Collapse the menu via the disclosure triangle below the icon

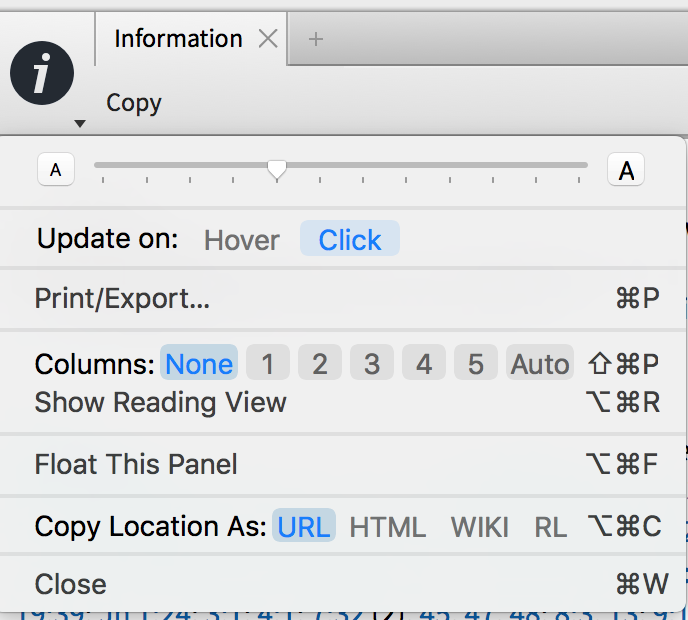79,124
